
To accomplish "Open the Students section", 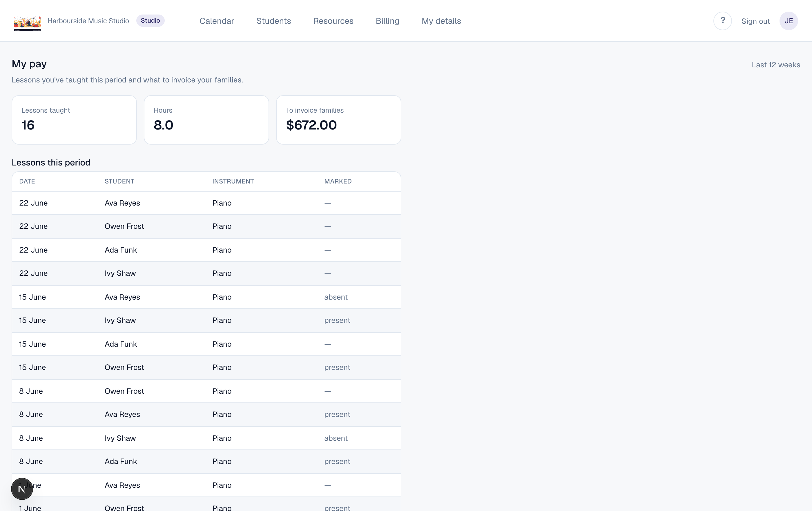I will coord(273,21).
